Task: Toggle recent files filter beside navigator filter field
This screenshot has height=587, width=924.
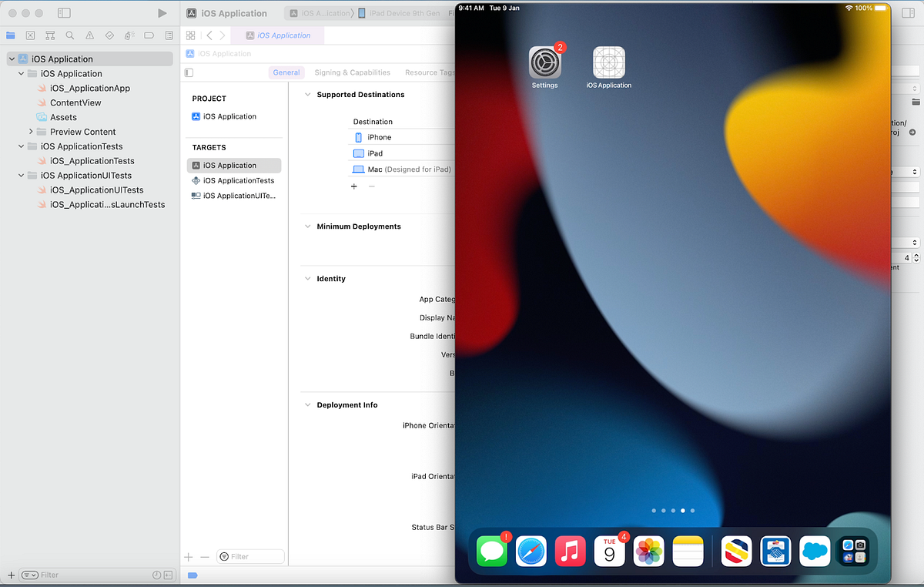Action: point(157,575)
